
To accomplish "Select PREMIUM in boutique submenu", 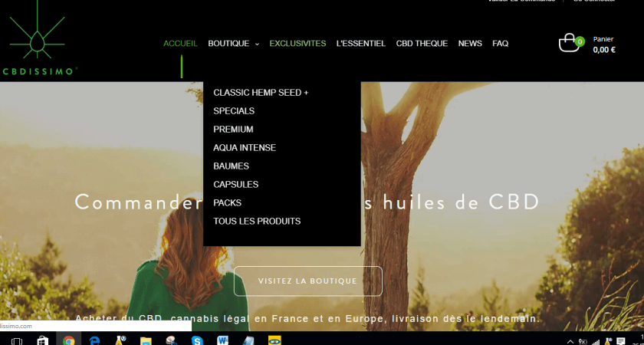I will point(233,130).
